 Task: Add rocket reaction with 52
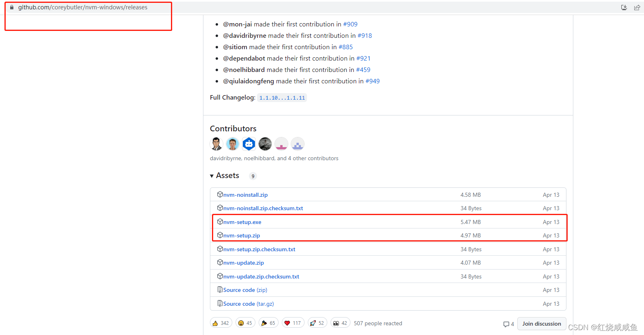(x=317, y=323)
